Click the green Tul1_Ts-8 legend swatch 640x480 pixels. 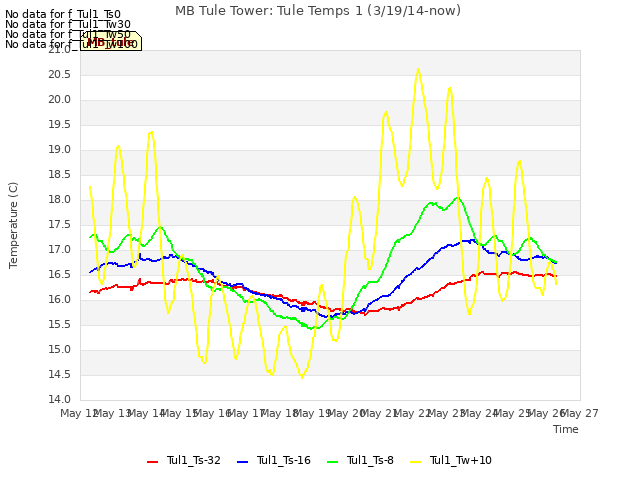[333, 462]
